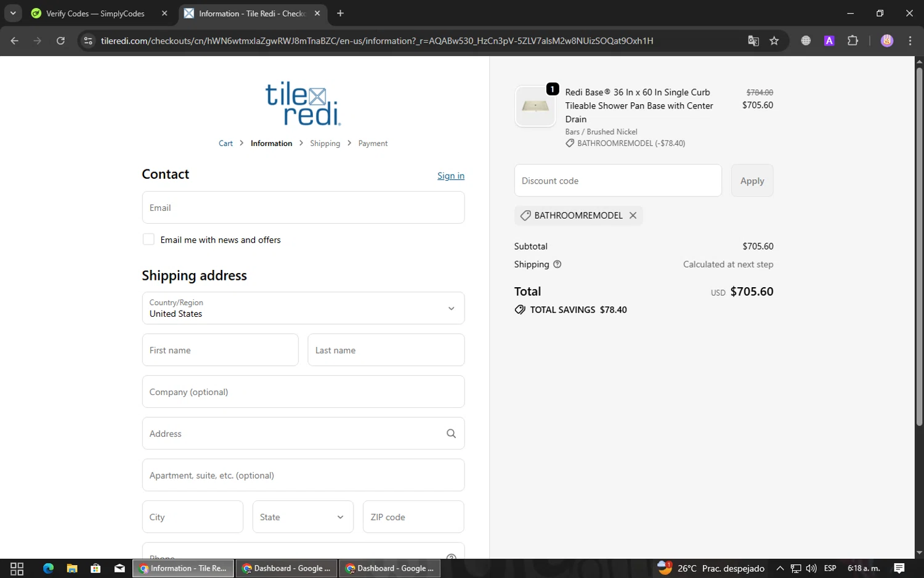Click the 6:18 a. m. taskbar clock
The width and height of the screenshot is (924, 578).
click(864, 568)
